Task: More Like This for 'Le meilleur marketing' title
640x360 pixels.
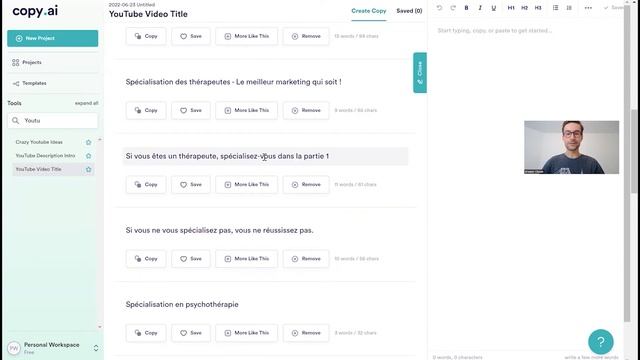Action: (247, 111)
